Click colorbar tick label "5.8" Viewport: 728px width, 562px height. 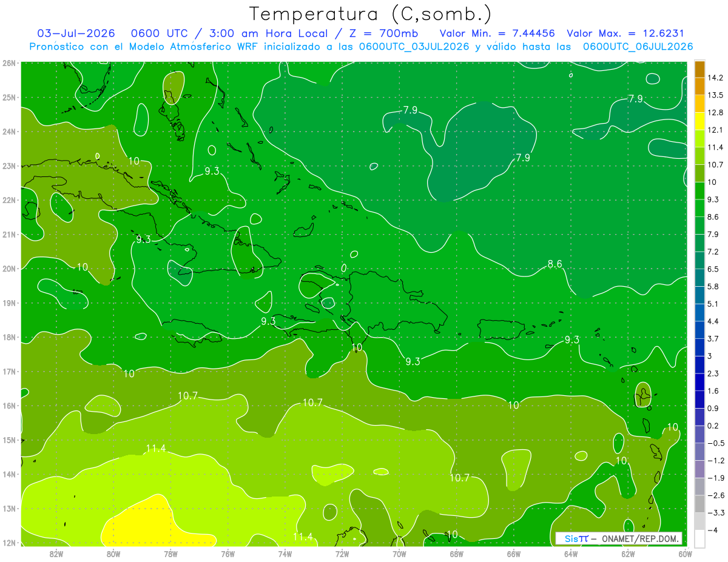[713, 286]
